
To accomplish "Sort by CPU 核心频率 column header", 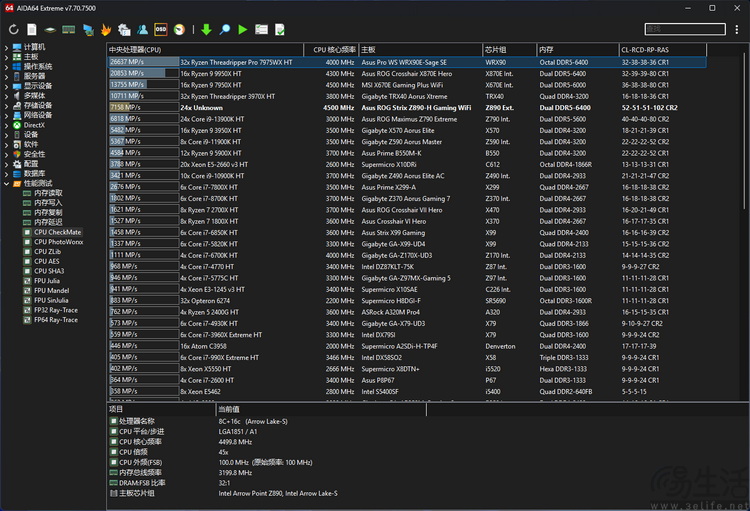I will (331, 50).
